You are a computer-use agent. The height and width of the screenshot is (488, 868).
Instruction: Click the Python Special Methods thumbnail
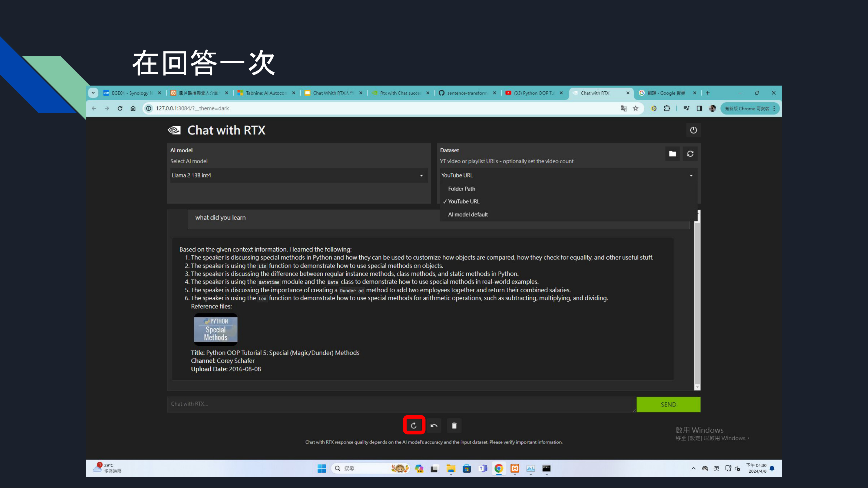[216, 329]
